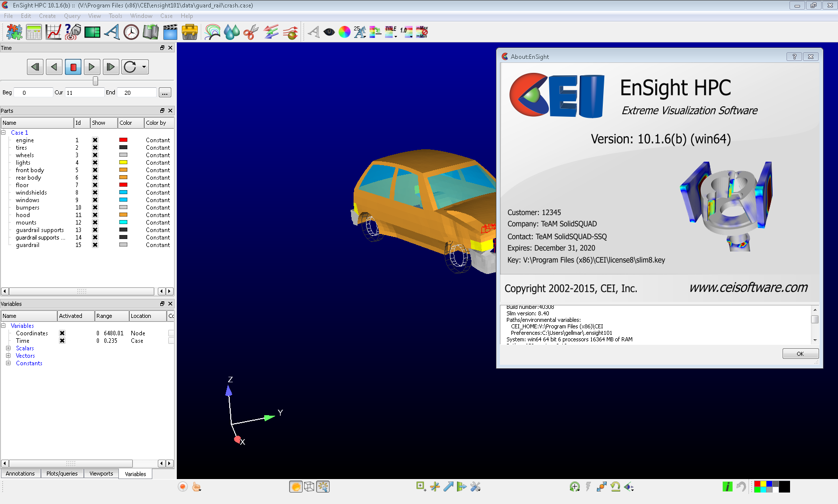
Task: Toggle the shaded sun icon in bottom toolbar
Action: point(296,487)
